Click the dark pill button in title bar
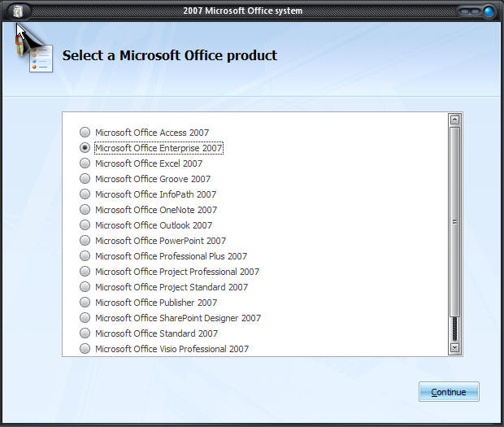This screenshot has width=504, height=427. [470, 11]
